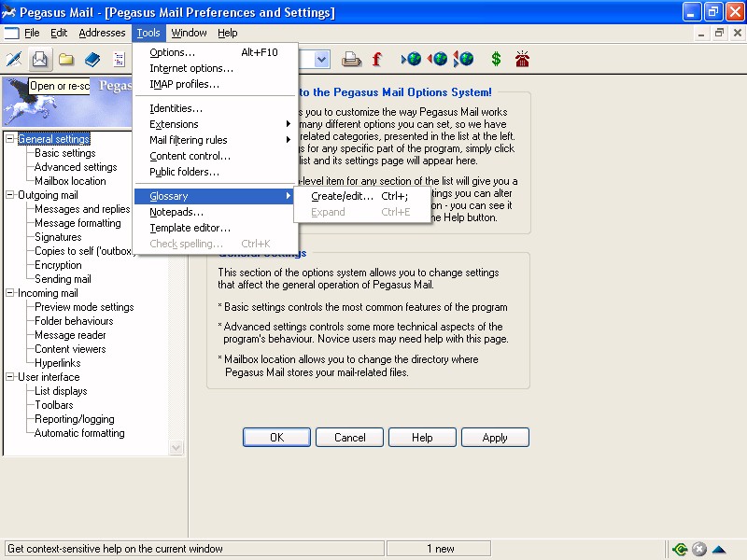The width and height of the screenshot is (747, 560).
Task: Open Public folders... menu entry
Action: (x=215, y=172)
